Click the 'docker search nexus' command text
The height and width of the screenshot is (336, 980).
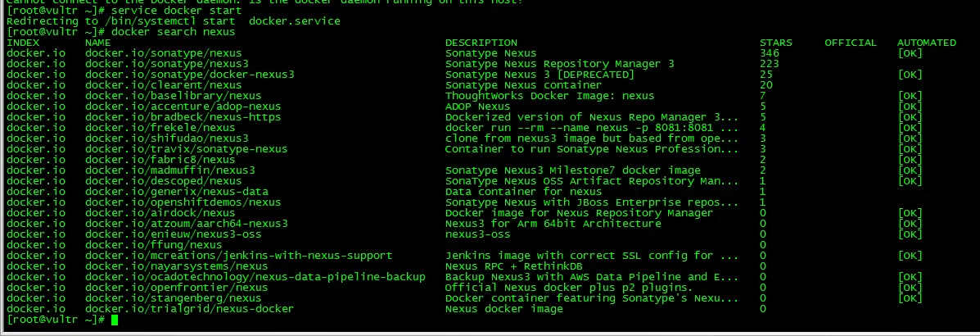coord(173,32)
